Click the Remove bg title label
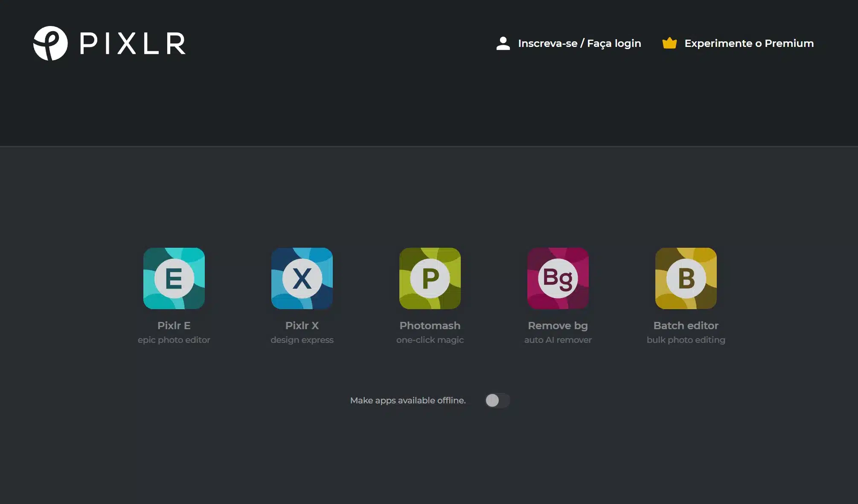858x504 pixels. 558,325
